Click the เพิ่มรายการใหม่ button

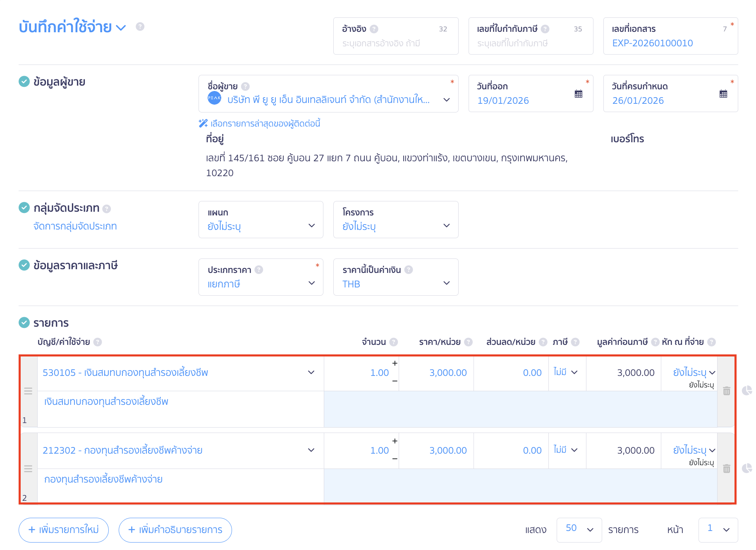pos(64,530)
